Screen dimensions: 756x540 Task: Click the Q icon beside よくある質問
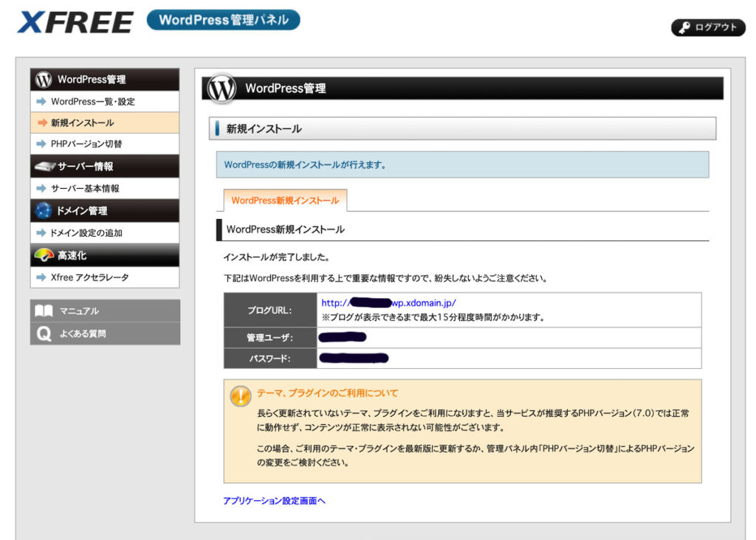coord(44,333)
